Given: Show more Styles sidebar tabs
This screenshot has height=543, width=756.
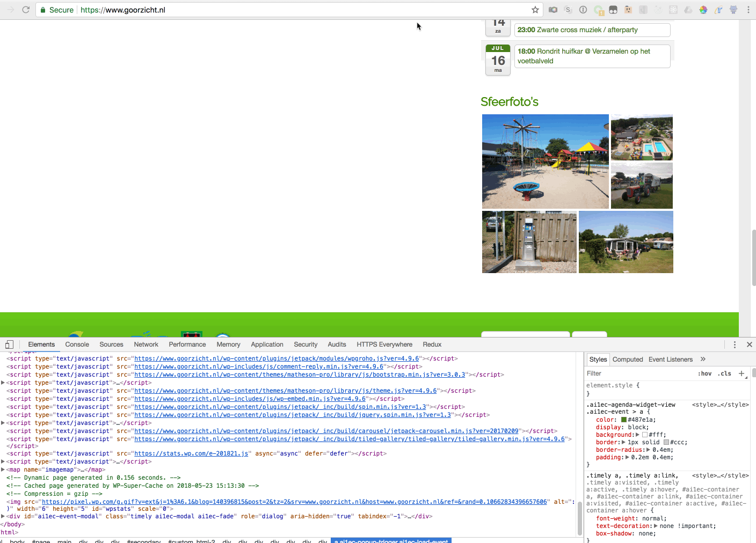Looking at the screenshot, I should tap(703, 359).
